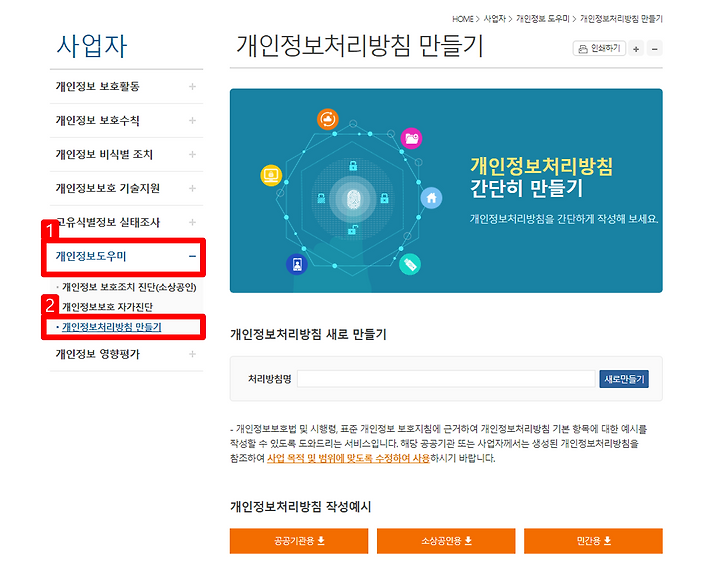This screenshot has height=569, width=720.
Task: Click the pink folder icon in banner
Action: 411,138
